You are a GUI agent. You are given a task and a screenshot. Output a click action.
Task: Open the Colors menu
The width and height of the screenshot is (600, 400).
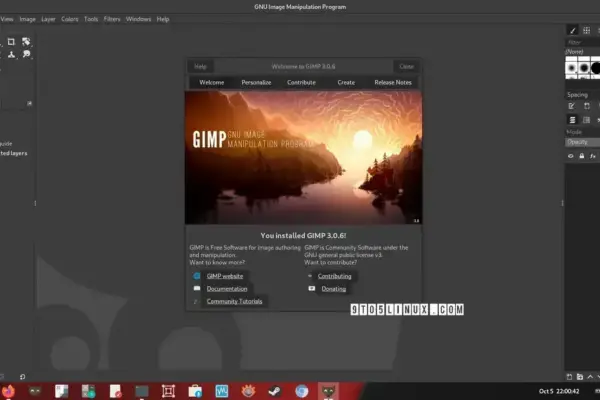tap(70, 19)
